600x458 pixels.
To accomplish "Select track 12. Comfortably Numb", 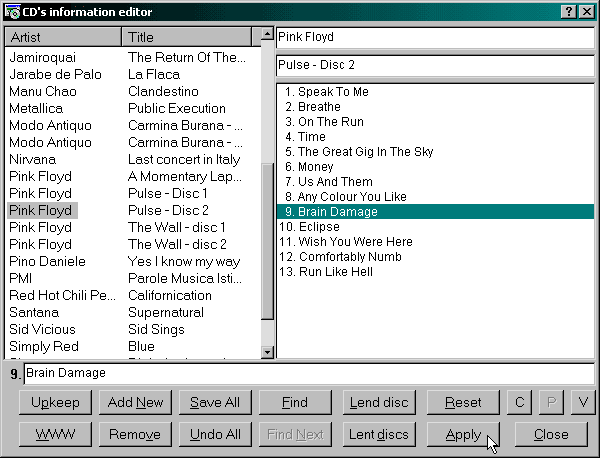I will coord(435,257).
